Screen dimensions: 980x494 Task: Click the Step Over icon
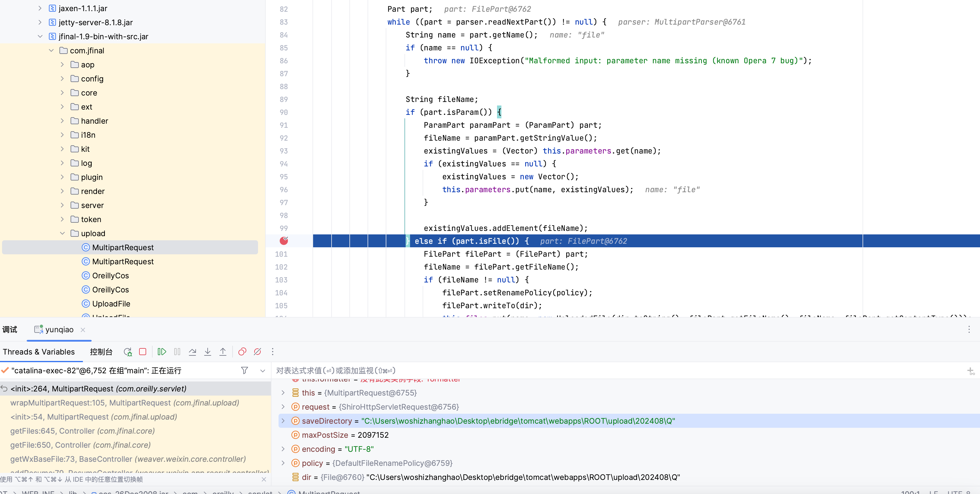tap(192, 352)
